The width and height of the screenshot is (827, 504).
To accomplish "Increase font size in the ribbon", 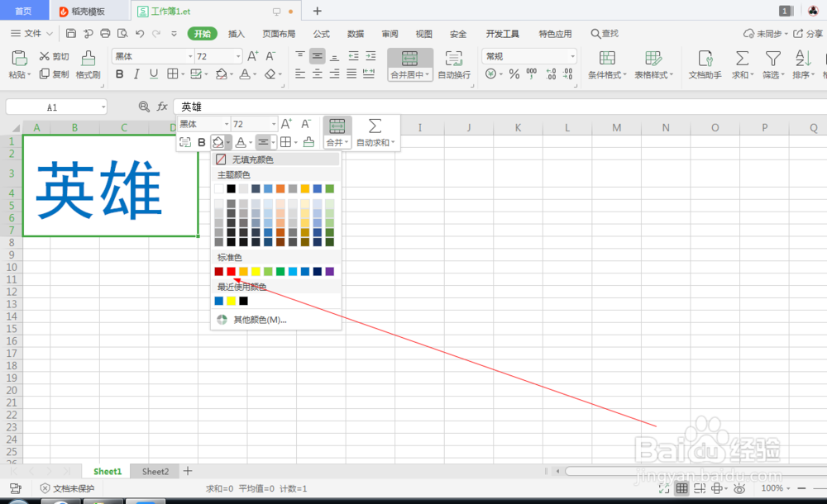I will 253,56.
